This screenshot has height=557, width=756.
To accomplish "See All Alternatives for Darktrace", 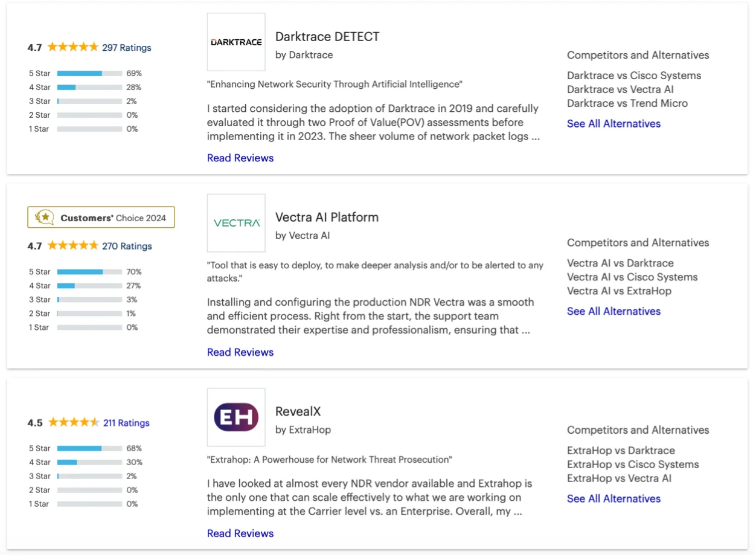I will point(613,124).
